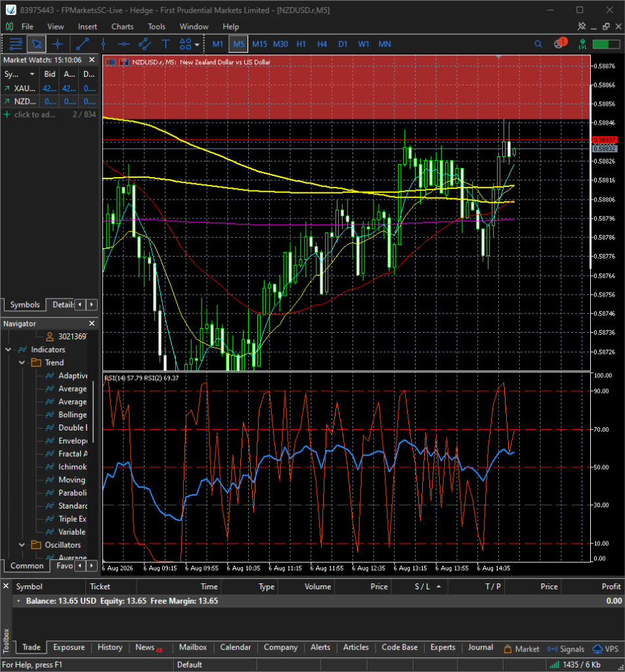Screen dimensions: 625x672
Task: Switch chart to H4 timeframe
Action: pos(322,44)
